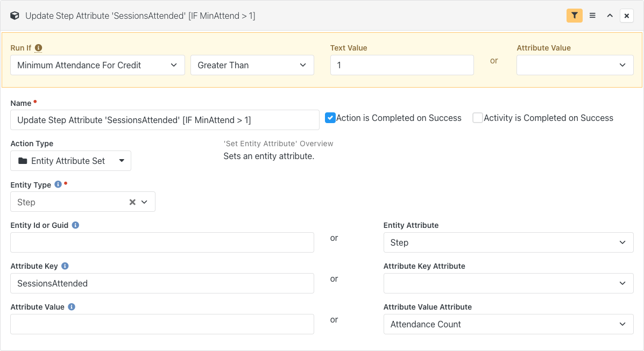Open the Run If Attribute Value dropdown

[x=575, y=65]
